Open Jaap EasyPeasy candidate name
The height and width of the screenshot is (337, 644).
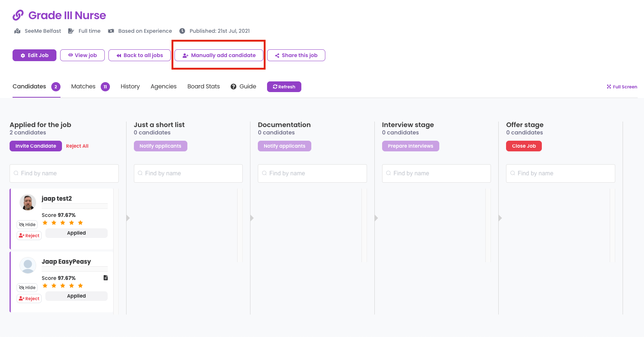point(66,261)
